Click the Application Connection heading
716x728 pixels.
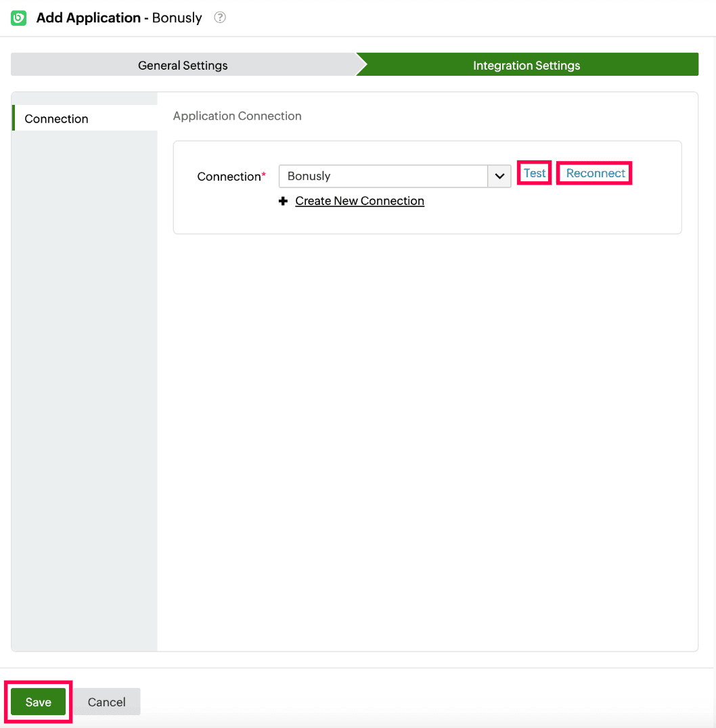[x=238, y=116]
